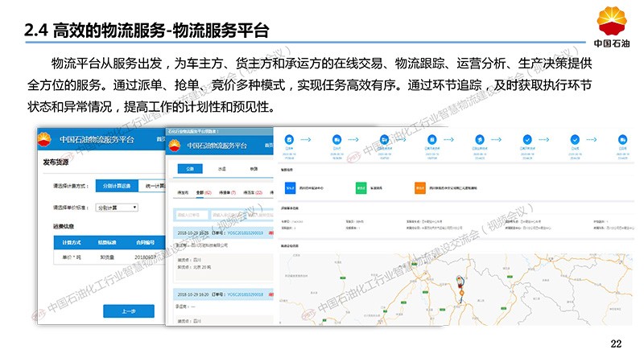The width and height of the screenshot is (644, 362).
Task: Click the 20180907 contract number cell
Action: [146, 257]
